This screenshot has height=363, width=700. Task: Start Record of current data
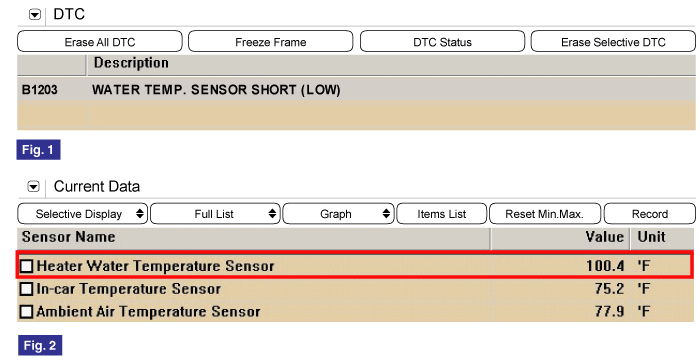(x=650, y=214)
